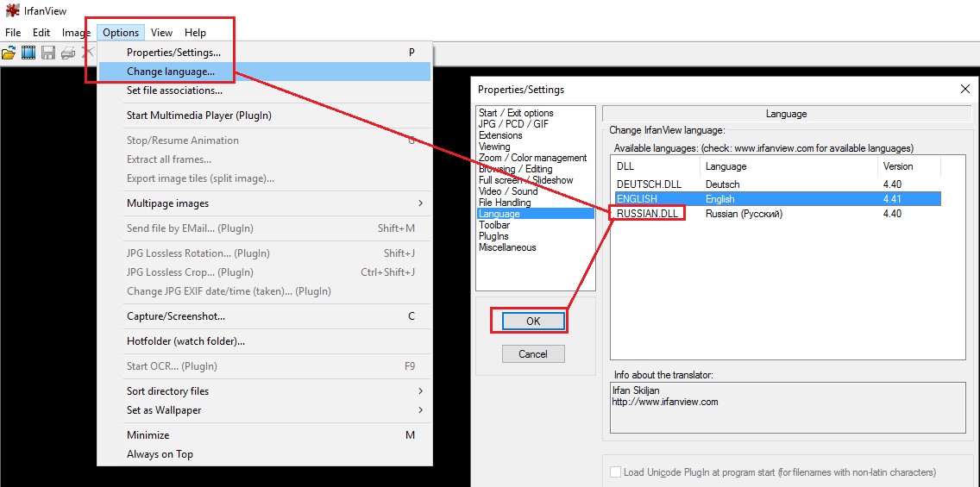
Task: Select the ENGLISH language row
Action: (x=776, y=199)
